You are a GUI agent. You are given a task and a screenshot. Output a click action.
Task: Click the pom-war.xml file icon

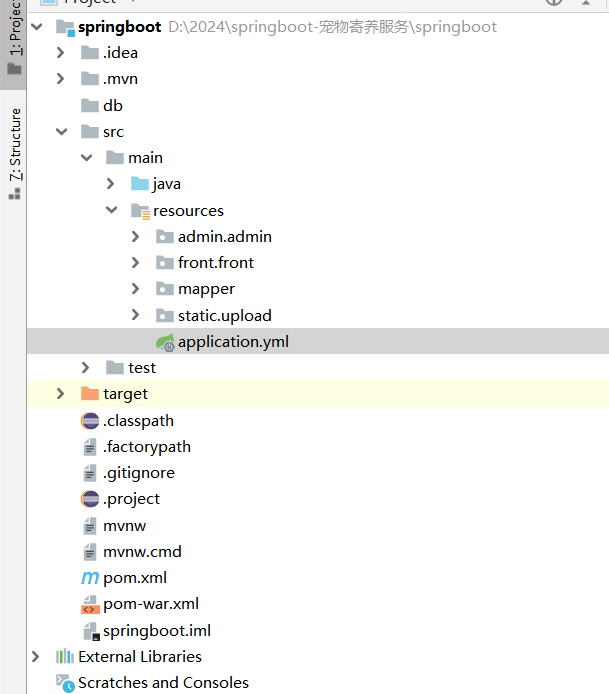pyautogui.click(x=90, y=604)
